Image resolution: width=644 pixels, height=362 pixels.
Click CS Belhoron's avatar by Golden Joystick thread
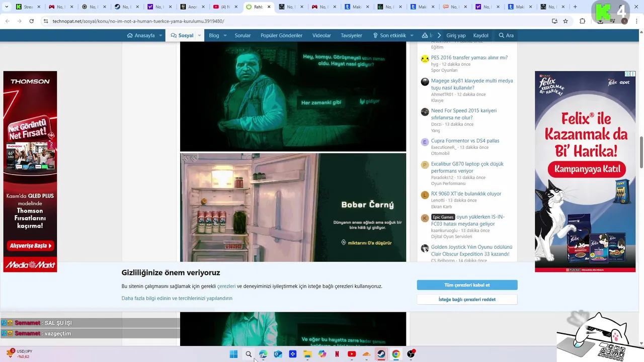coord(425,248)
